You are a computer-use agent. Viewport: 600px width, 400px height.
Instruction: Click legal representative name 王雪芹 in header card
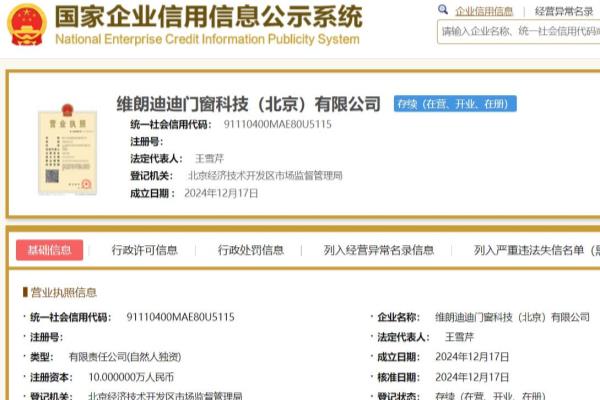click(209, 158)
